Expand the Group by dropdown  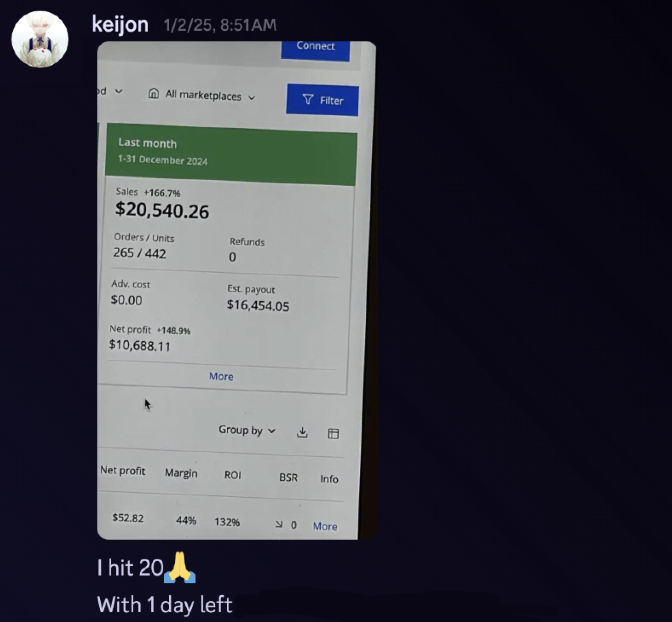247,430
